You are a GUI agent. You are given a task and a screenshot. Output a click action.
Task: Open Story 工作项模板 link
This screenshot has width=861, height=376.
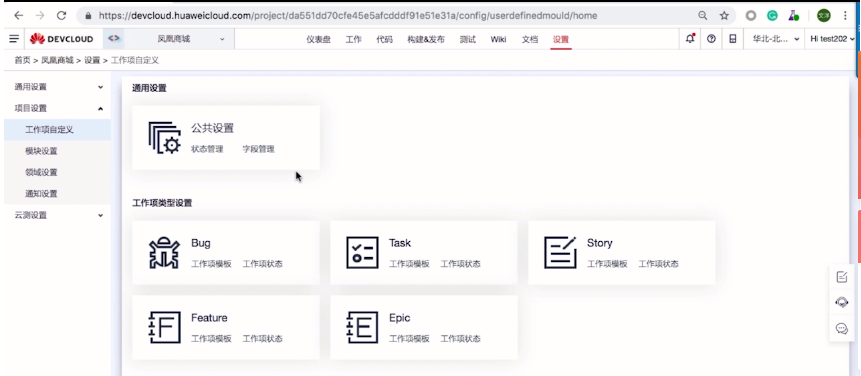coord(607,264)
